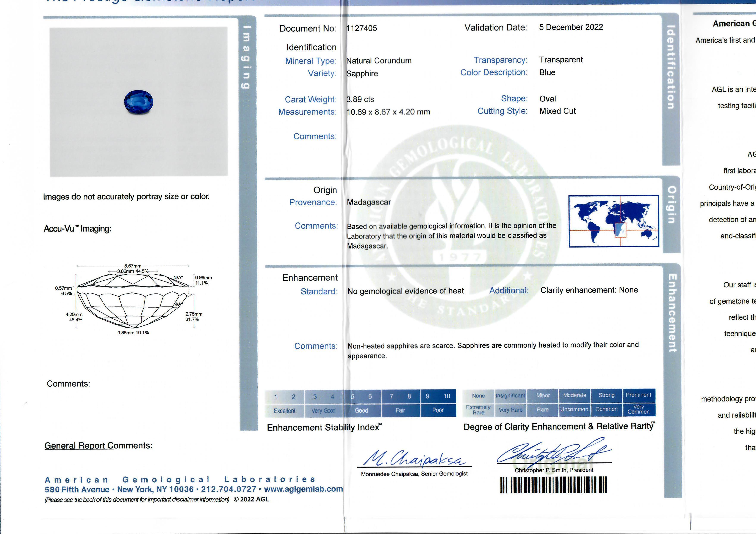This screenshot has width=756, height=534.
Task: Click the Strong clarity enhancement cell
Action: [606, 395]
